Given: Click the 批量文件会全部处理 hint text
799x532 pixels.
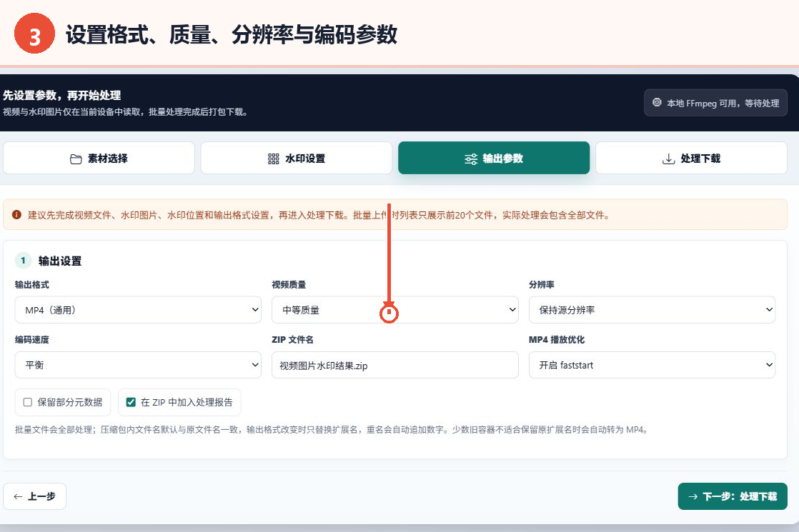Looking at the screenshot, I should (x=331, y=430).
